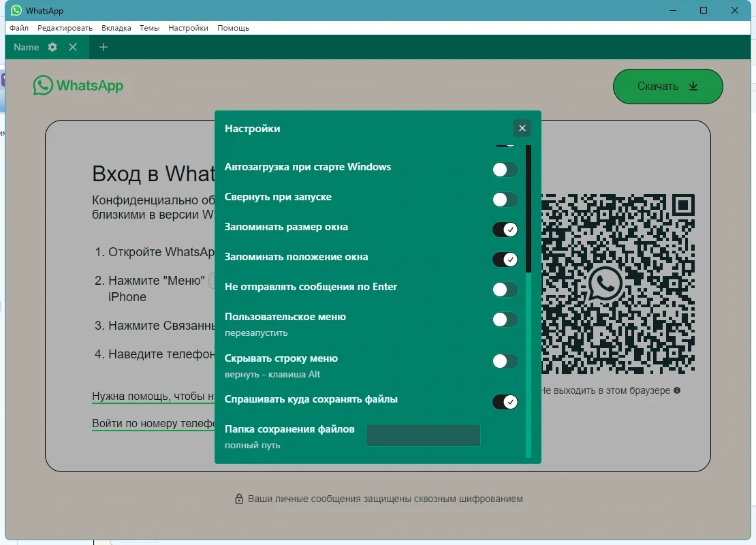Click Войти по номеру телефона link
The height and width of the screenshot is (545, 756).
[x=153, y=423]
